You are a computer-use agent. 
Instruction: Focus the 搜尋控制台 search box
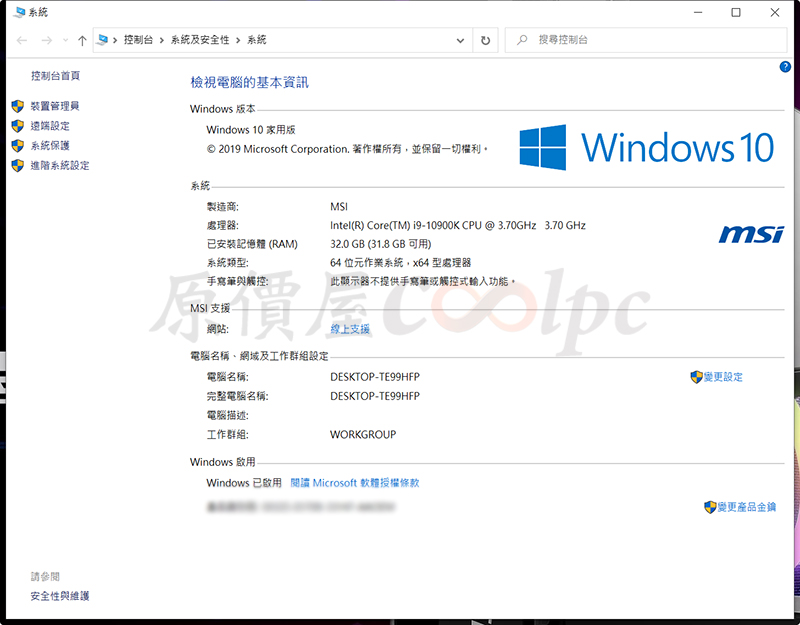(x=646, y=40)
